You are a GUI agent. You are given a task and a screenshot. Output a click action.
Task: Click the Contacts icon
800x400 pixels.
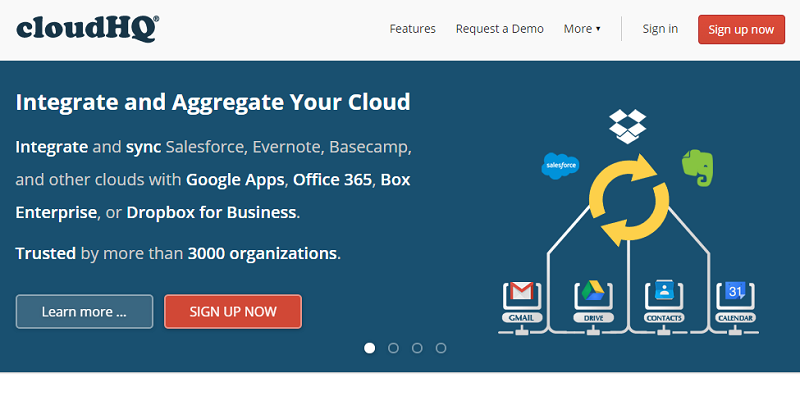click(x=664, y=291)
